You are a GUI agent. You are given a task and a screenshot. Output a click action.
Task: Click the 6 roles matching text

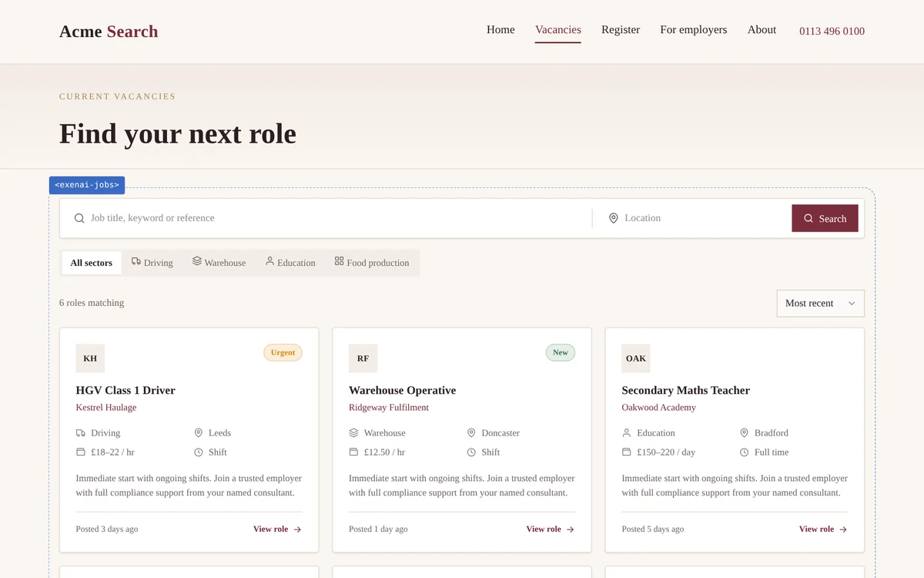click(92, 303)
